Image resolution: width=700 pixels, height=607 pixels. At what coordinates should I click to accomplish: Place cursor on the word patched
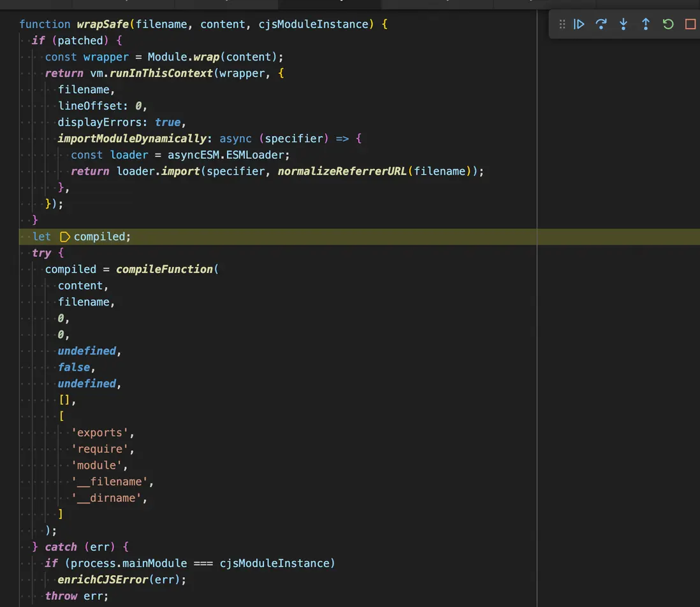(x=80, y=41)
